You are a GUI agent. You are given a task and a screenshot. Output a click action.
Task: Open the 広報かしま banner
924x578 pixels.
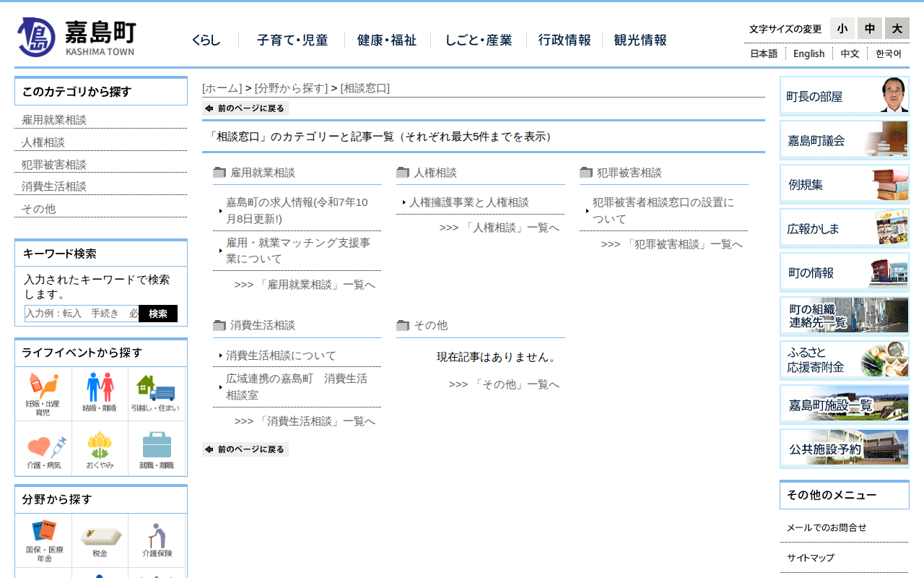tap(845, 228)
